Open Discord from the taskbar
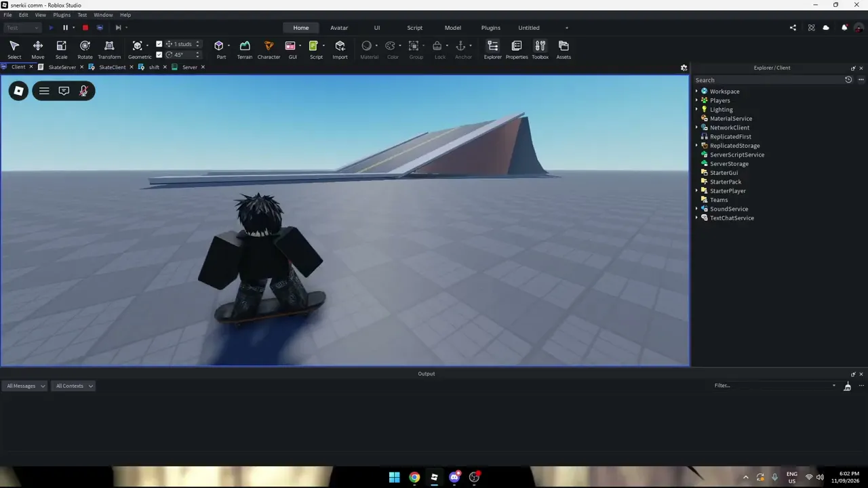 454,477
